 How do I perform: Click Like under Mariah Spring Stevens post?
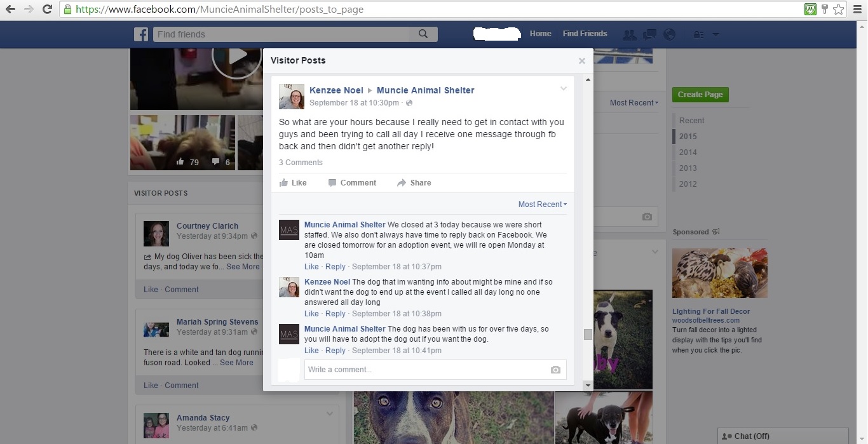pyautogui.click(x=151, y=386)
